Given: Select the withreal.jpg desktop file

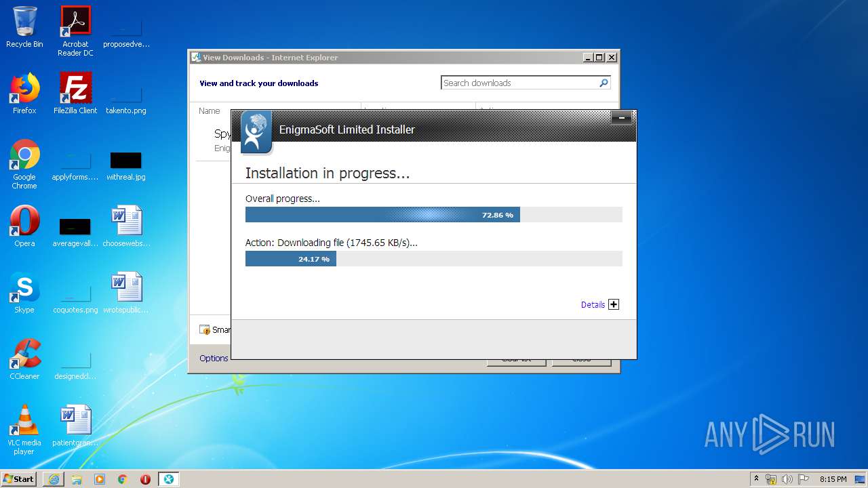Looking at the screenshot, I should pyautogui.click(x=126, y=166).
